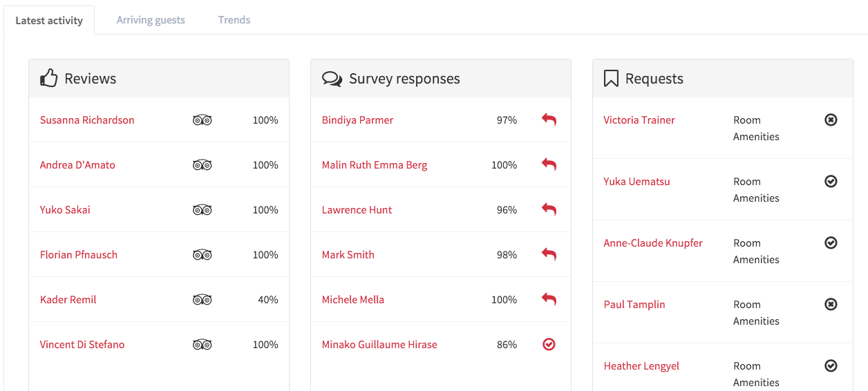Click the X status circle for Victoria Trainer
The height and width of the screenshot is (391, 868).
coord(831,120)
